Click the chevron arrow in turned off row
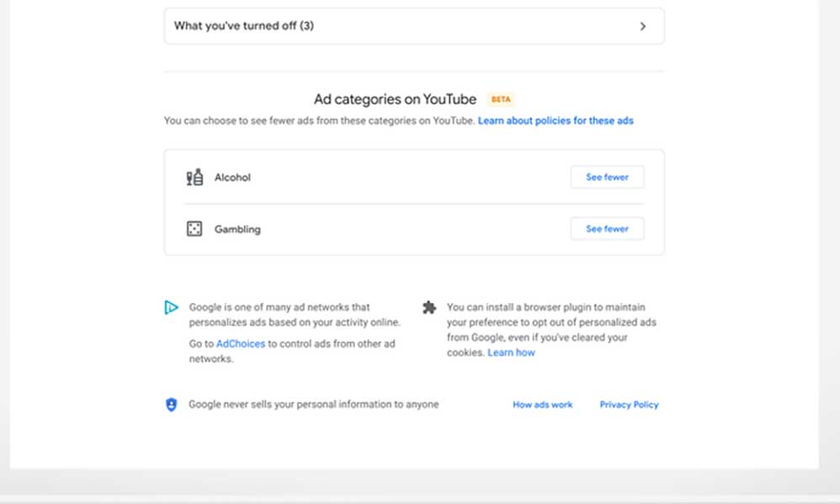The height and width of the screenshot is (504, 840). pos(643,26)
